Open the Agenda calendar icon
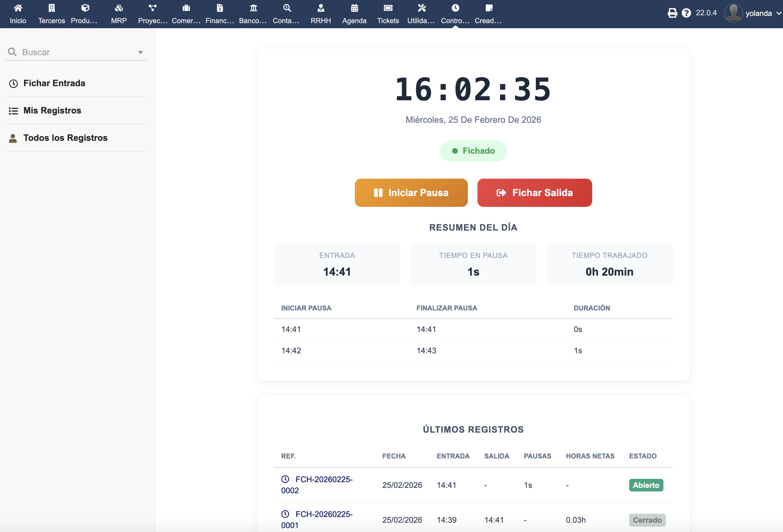Screen dimensions: 783x532 tap(354, 8)
